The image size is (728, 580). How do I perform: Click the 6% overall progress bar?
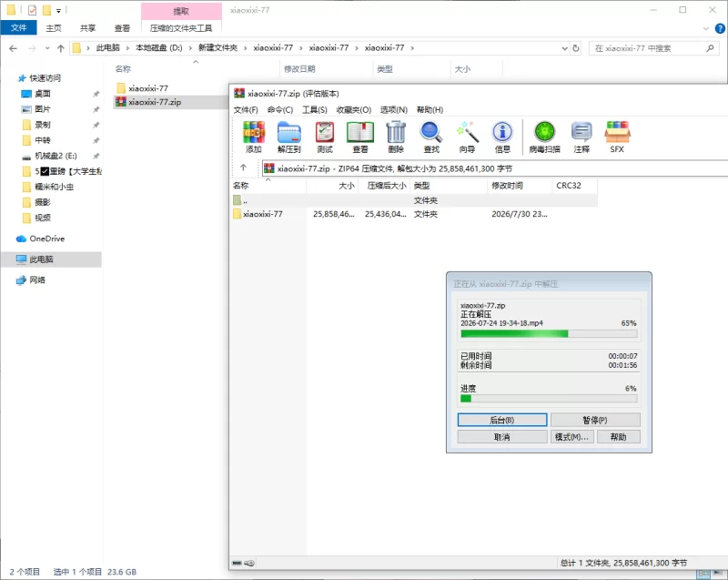click(x=549, y=399)
